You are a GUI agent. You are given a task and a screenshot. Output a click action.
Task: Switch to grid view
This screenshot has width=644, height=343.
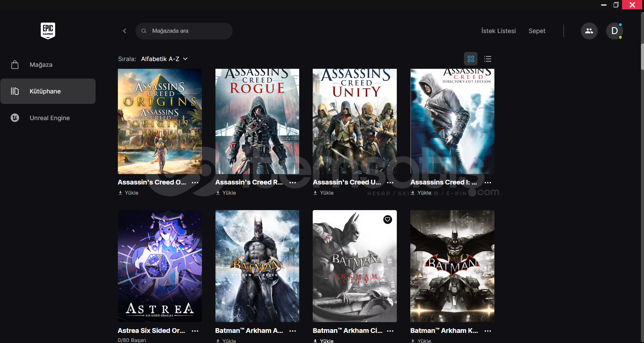pyautogui.click(x=471, y=59)
